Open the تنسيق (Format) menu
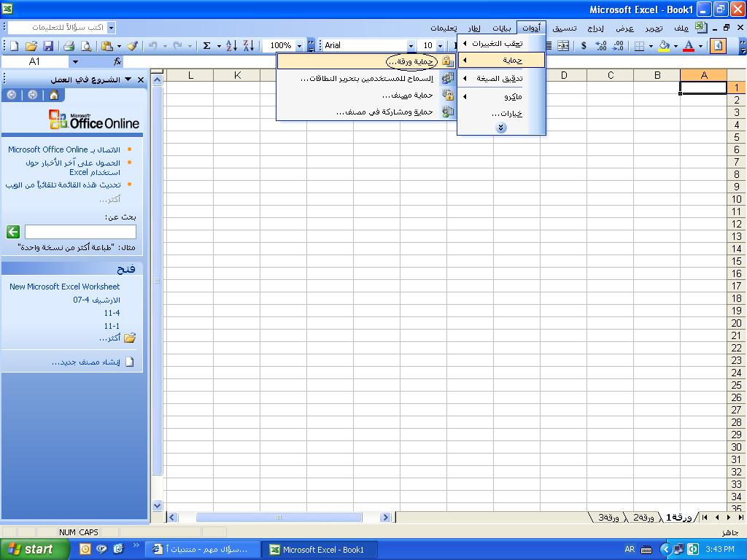 pyautogui.click(x=565, y=28)
